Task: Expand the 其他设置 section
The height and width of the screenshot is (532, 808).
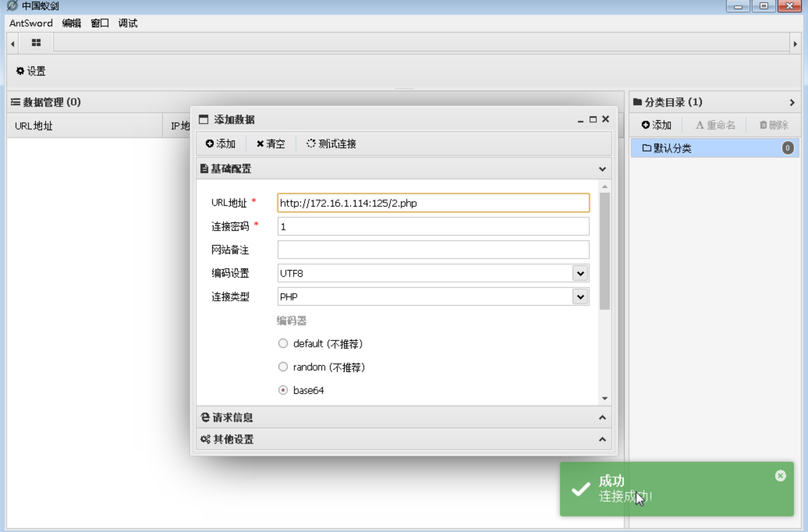Action: pyautogui.click(x=403, y=439)
